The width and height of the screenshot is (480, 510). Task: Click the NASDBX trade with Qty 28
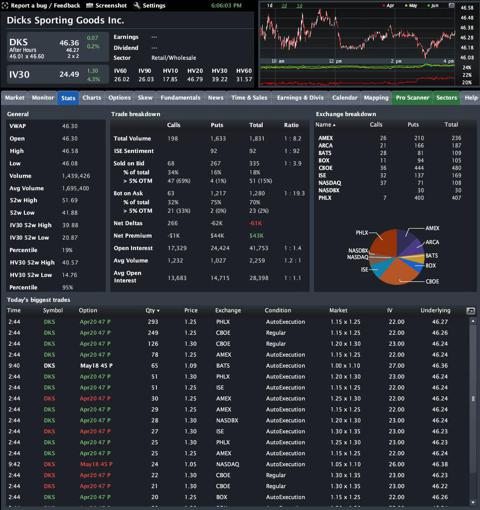pyautogui.click(x=238, y=421)
